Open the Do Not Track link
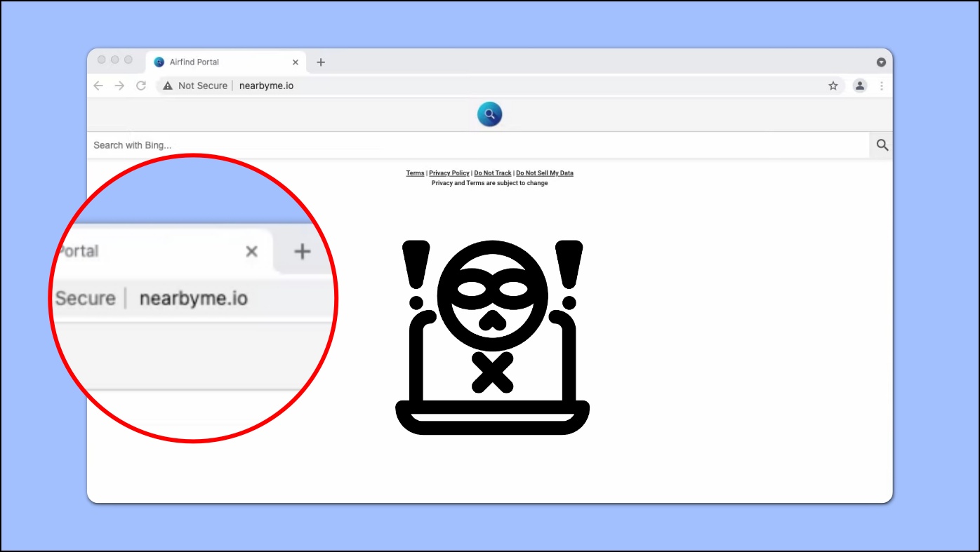Screen dimensions: 980x552 coord(493,173)
